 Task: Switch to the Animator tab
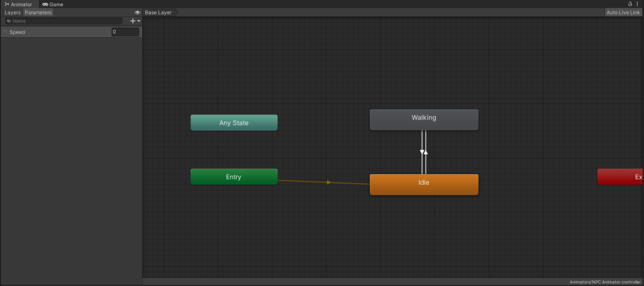(x=18, y=4)
